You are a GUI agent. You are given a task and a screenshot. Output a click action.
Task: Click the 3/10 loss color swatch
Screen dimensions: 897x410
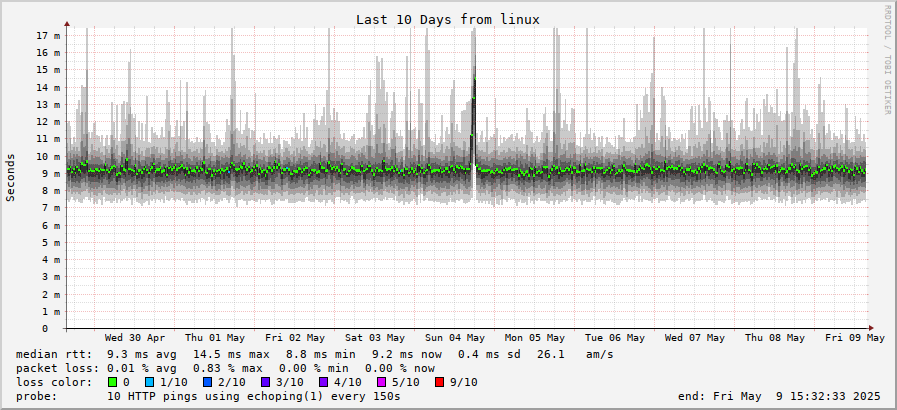tap(265, 382)
